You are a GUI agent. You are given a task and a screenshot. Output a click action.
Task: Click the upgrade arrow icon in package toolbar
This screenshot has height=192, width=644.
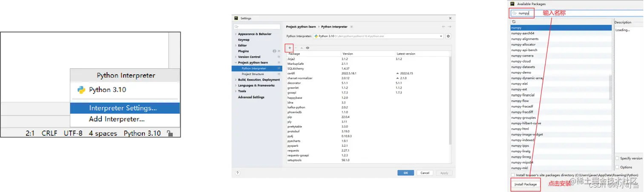[x=302, y=48]
